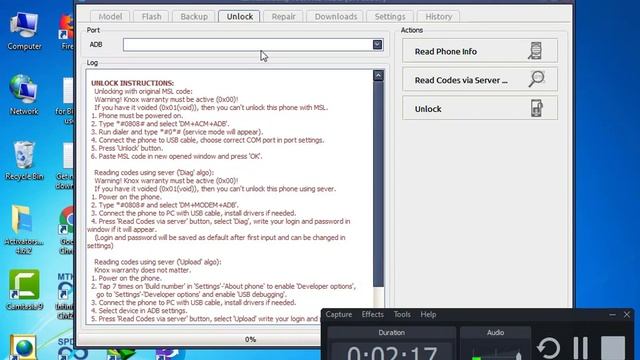Click the recorder Duration timer display
The height and width of the screenshot is (360, 640).
[392, 351]
